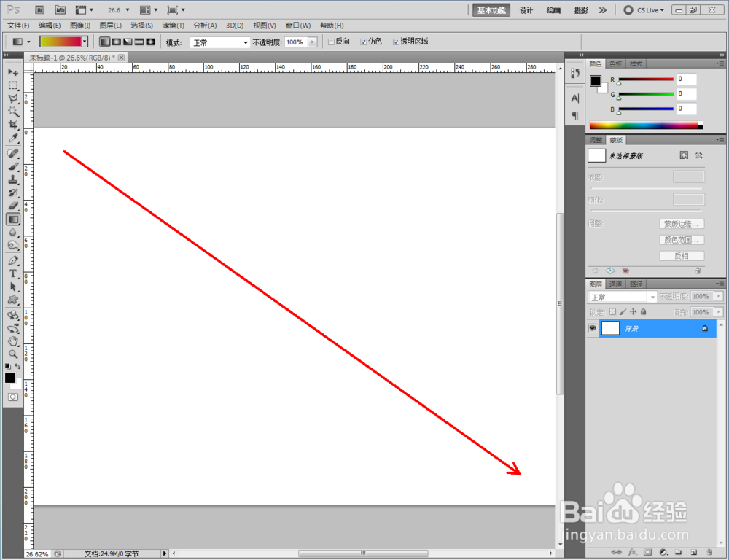Screen dimensions: 729x560
Task: Select the Path Selection tool
Action: point(13,287)
